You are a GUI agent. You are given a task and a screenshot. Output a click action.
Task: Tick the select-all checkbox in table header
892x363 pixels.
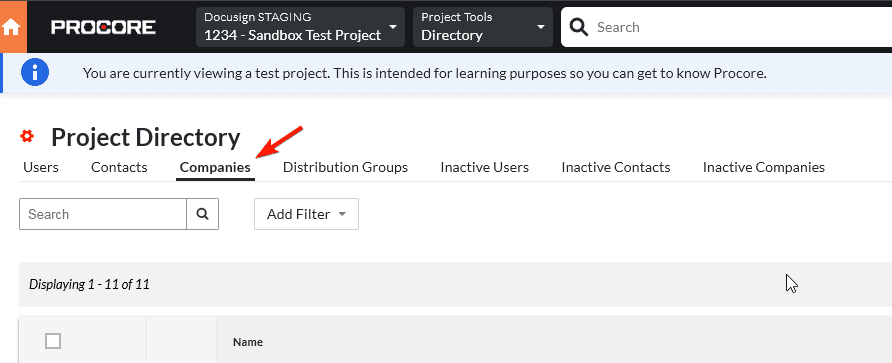coord(53,341)
